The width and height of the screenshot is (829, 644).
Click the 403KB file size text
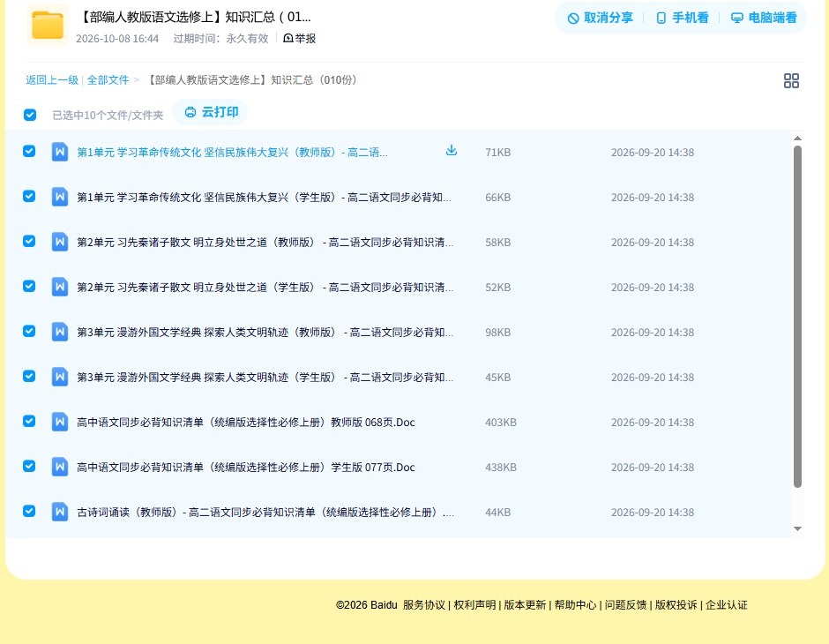tap(501, 423)
